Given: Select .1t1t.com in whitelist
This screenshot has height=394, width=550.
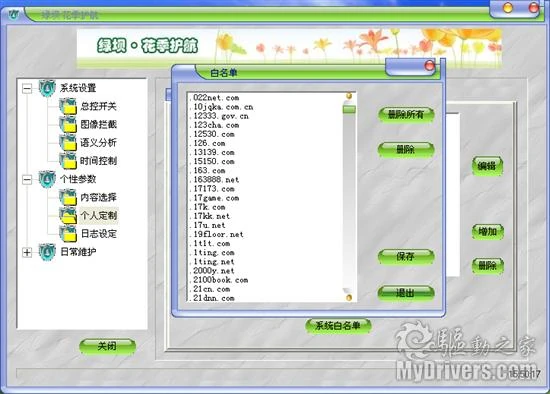Looking at the screenshot, I should coord(210,243).
